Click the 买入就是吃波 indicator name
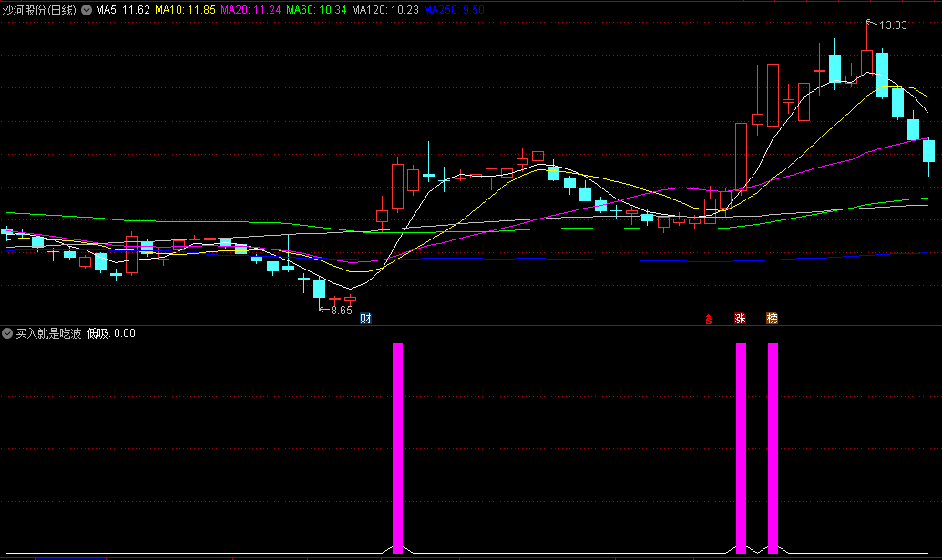Viewport: 942px width, 560px height. pyautogui.click(x=48, y=333)
